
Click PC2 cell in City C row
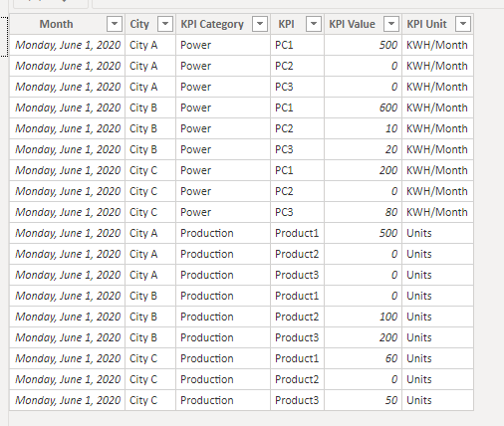pos(297,191)
